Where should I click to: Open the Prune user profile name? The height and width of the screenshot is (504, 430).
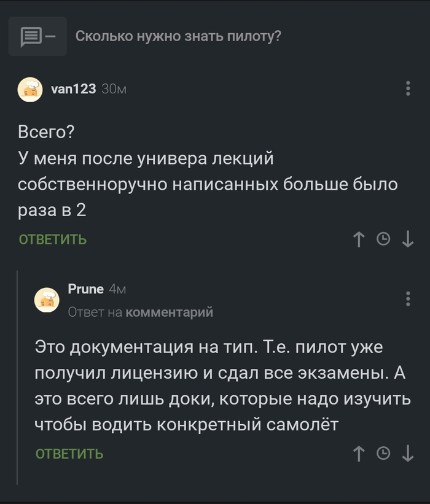click(85, 289)
